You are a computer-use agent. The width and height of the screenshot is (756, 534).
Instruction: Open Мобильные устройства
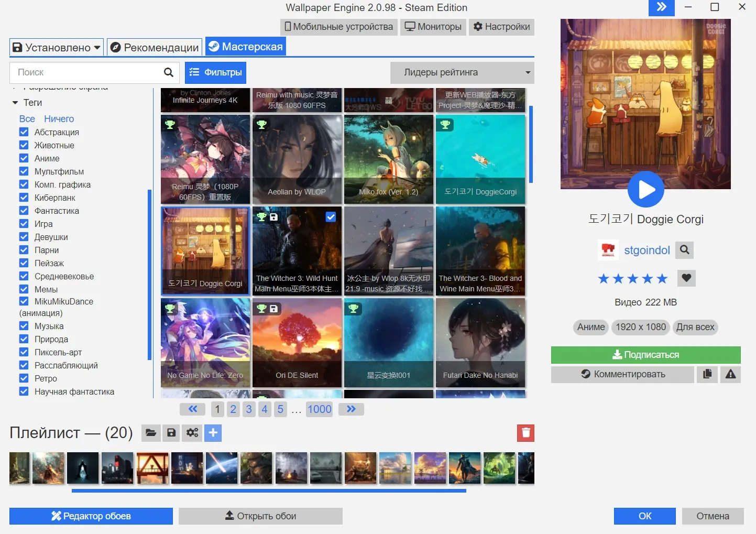pos(338,27)
